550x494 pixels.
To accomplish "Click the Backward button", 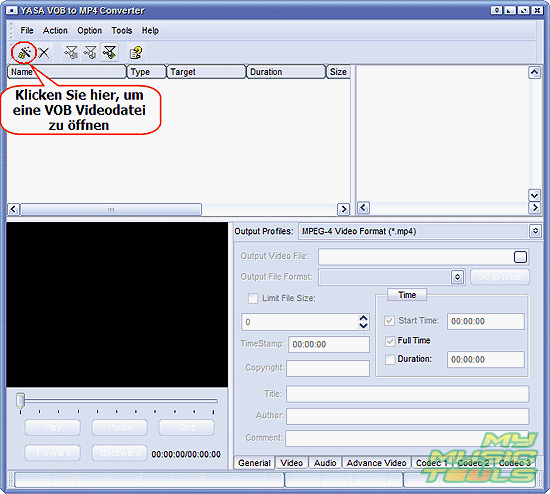I will tap(120, 453).
